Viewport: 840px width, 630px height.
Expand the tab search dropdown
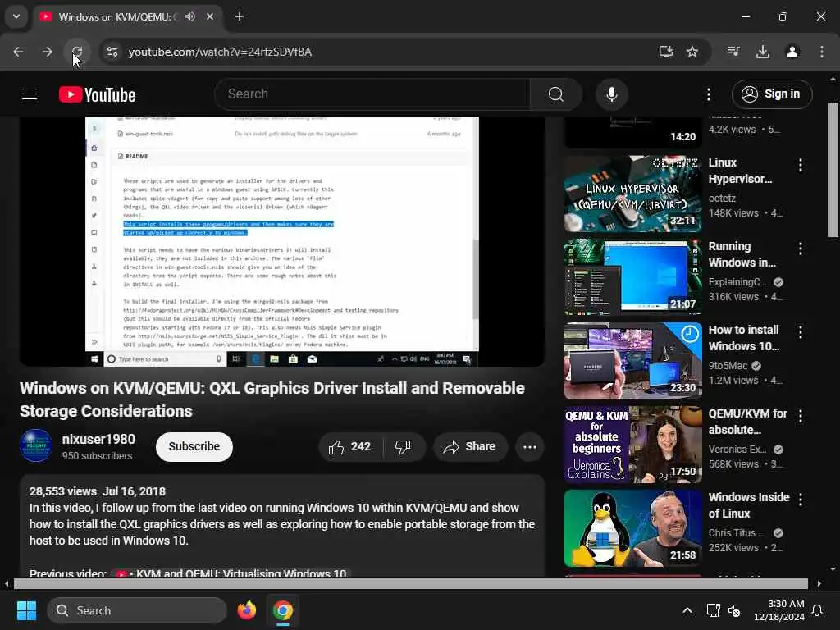point(16,16)
